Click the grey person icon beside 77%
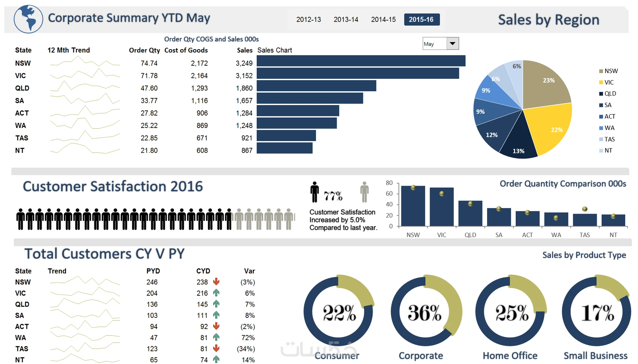The height and width of the screenshot is (364, 638). coord(364,192)
